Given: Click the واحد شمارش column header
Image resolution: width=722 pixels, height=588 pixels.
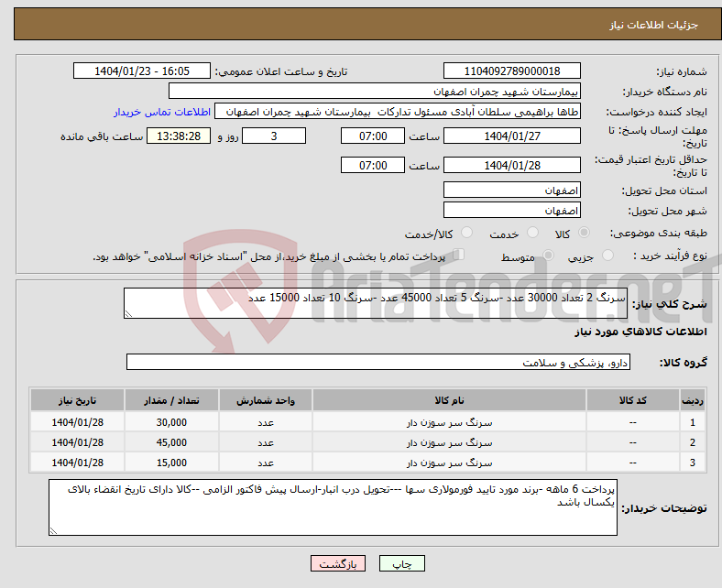Looking at the screenshot, I should 266,400.
